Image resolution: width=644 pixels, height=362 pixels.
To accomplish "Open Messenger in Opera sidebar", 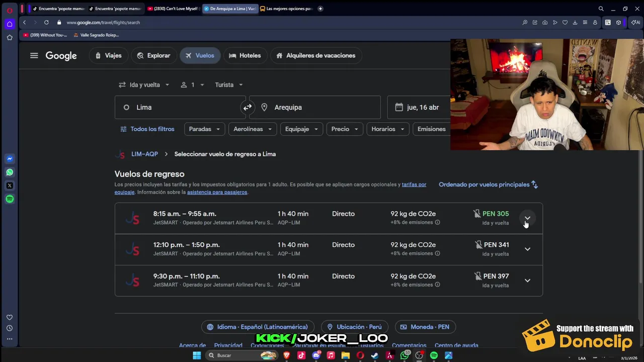I will [x=10, y=158].
